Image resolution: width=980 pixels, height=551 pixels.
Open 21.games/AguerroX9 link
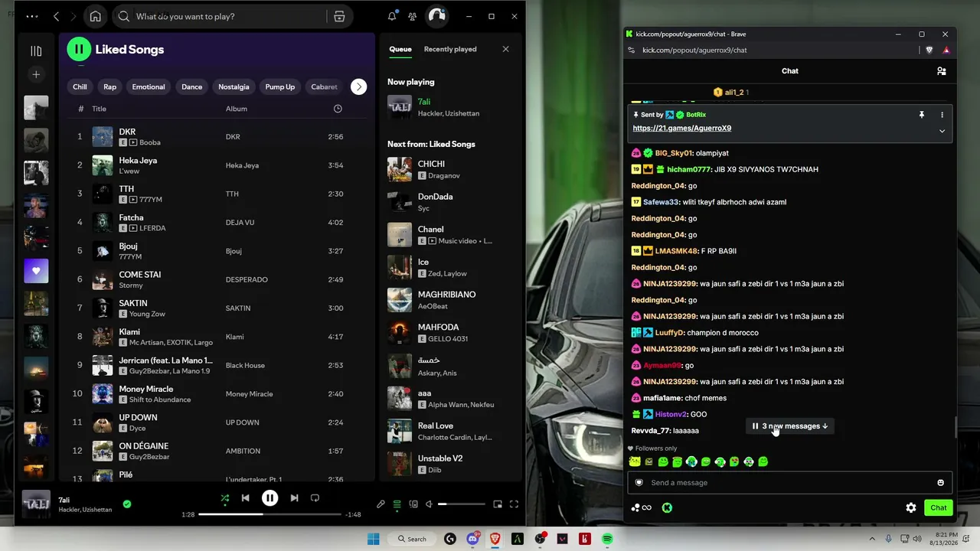coord(682,129)
